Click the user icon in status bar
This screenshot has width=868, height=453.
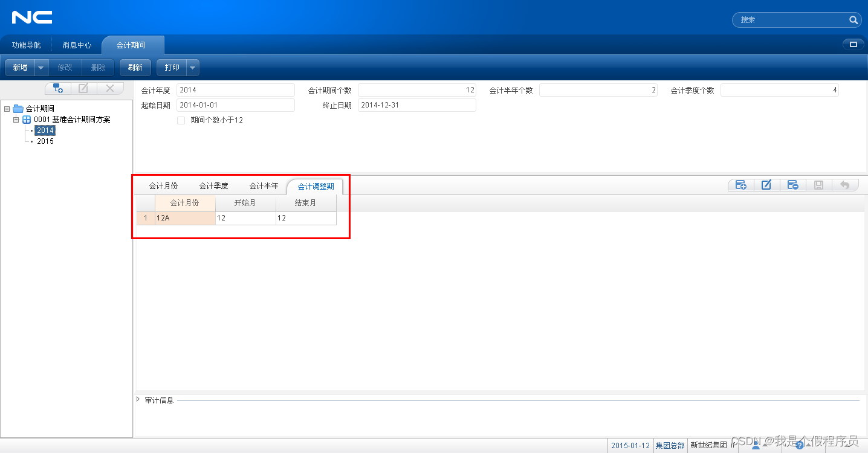tap(756, 445)
